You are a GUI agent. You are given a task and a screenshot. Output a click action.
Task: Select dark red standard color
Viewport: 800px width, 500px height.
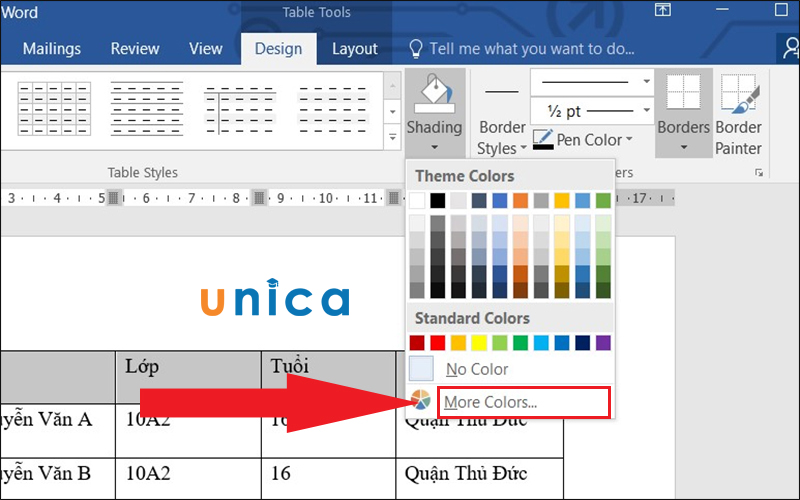point(417,342)
